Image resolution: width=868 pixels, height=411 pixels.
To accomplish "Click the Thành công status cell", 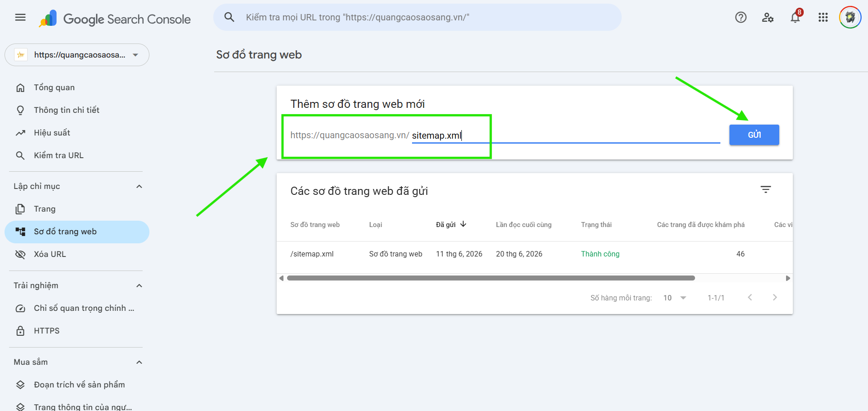I will 600,254.
